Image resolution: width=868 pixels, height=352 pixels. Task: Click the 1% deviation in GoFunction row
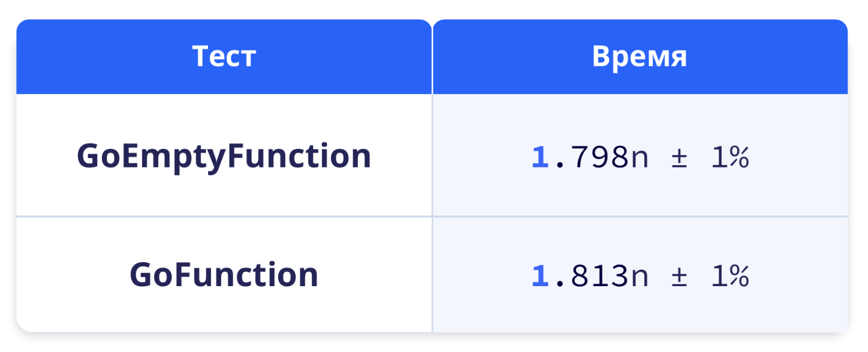tap(730, 277)
